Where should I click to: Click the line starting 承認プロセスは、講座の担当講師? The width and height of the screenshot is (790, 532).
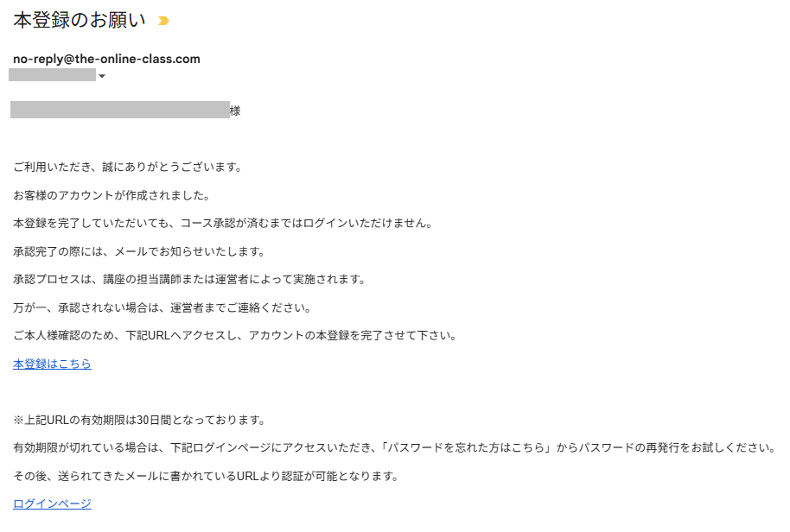tap(189, 279)
